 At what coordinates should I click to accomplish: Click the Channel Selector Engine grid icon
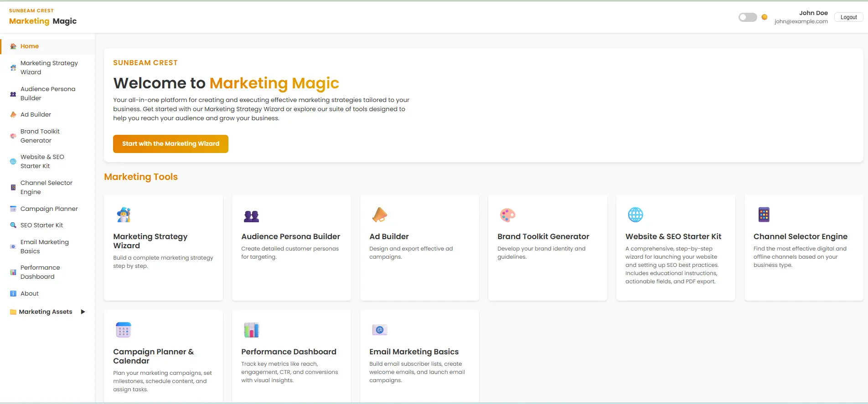pos(764,215)
